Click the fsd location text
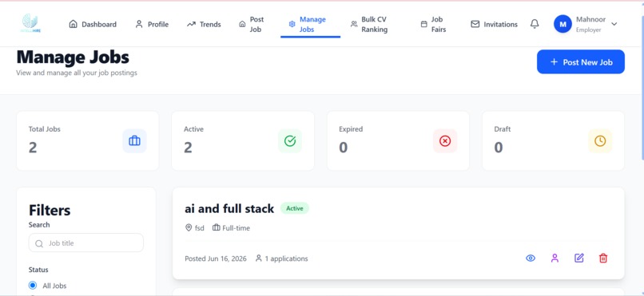The height and width of the screenshot is (296, 644). pyautogui.click(x=199, y=228)
